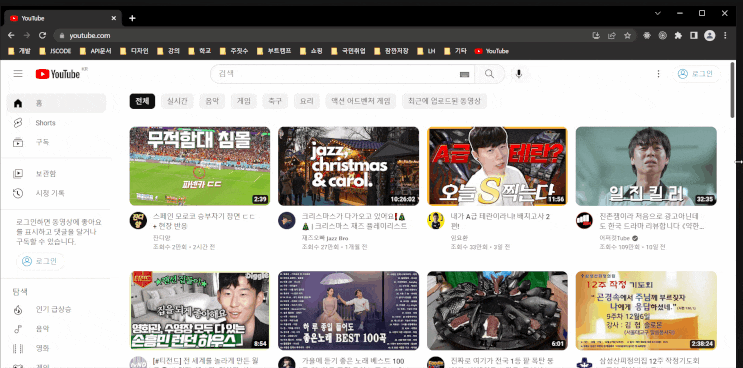Click the magnifier search button
Viewport: 743px width, 368px height.
pos(489,74)
